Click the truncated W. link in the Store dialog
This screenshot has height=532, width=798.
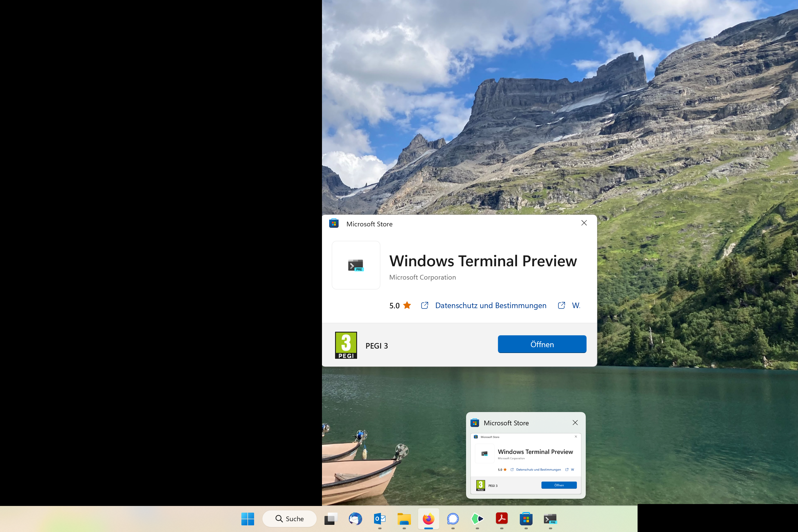(x=576, y=306)
